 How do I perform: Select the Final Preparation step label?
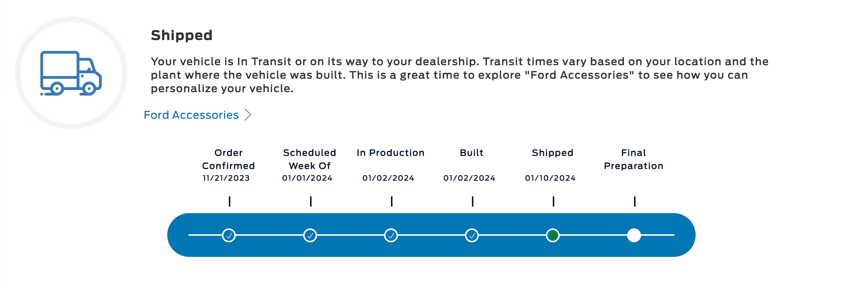tap(634, 159)
